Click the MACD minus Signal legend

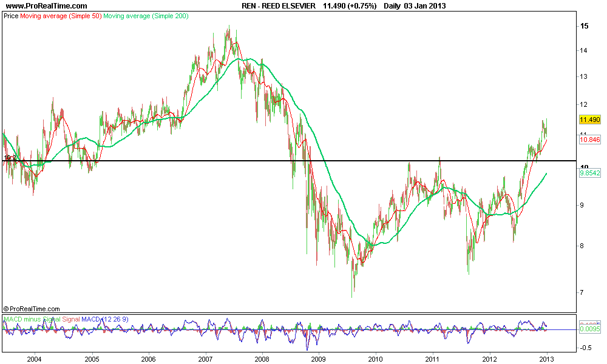click(x=32, y=319)
